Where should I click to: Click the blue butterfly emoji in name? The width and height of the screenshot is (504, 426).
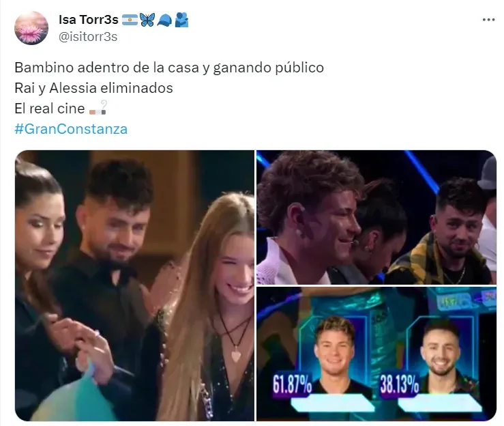click(147, 20)
